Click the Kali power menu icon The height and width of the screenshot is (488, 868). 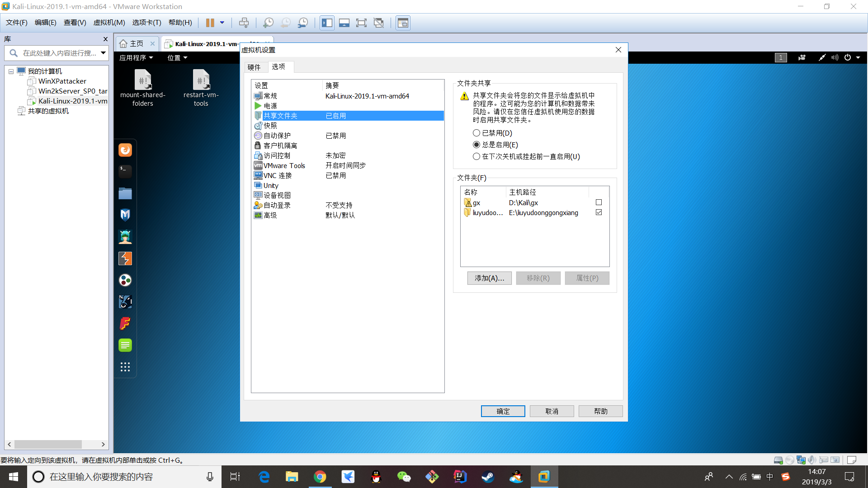click(848, 57)
